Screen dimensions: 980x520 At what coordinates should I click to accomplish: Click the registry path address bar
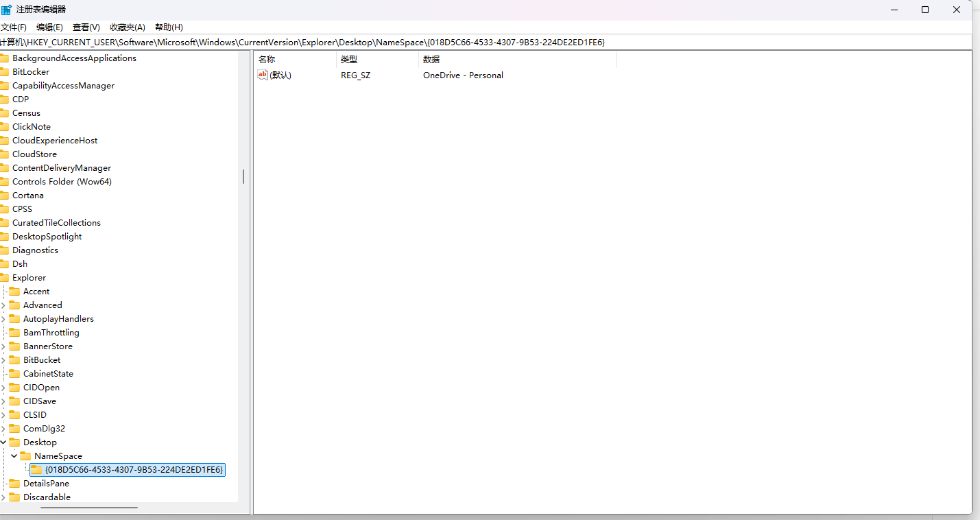(x=480, y=43)
